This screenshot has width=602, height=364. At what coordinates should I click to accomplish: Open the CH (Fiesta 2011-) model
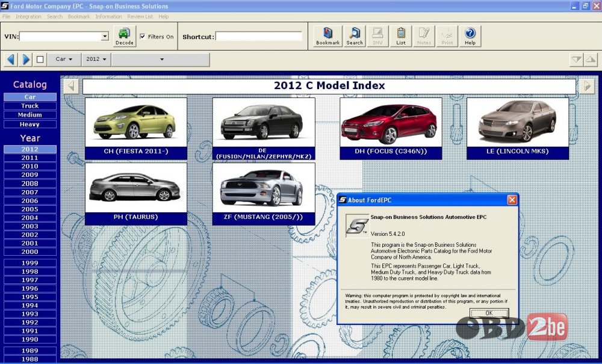point(136,129)
